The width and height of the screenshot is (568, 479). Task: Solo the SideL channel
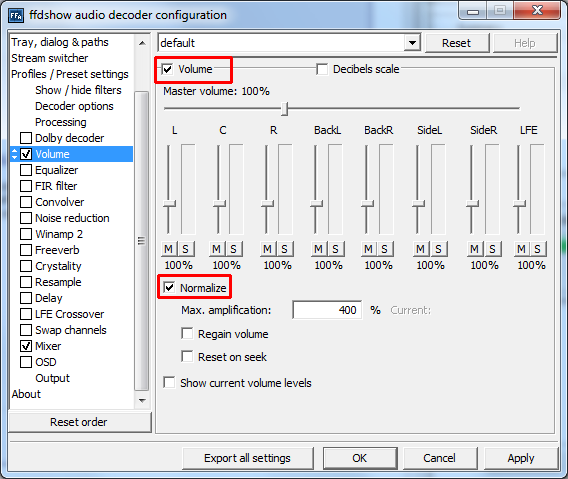tap(439, 249)
